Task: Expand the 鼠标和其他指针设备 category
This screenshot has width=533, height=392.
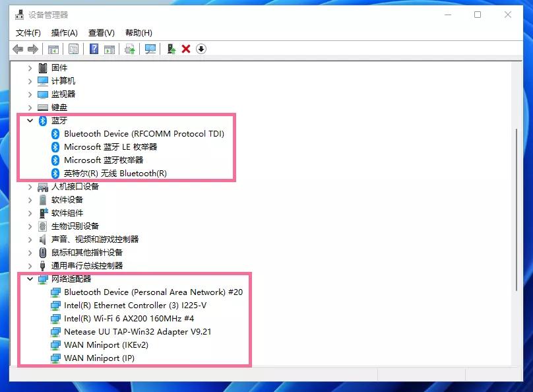Action: click(30, 253)
